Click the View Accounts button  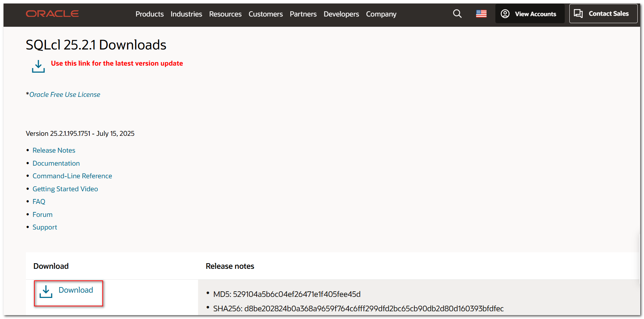(x=530, y=14)
